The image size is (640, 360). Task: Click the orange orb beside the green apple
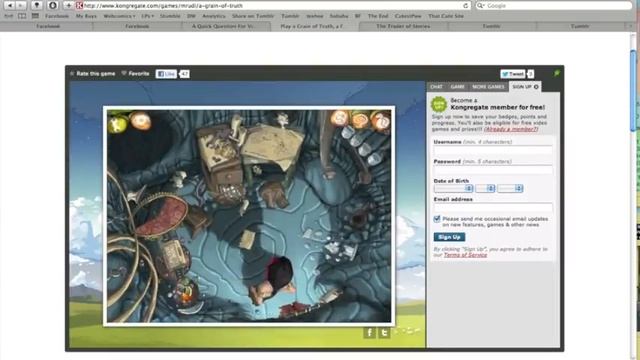[140, 121]
